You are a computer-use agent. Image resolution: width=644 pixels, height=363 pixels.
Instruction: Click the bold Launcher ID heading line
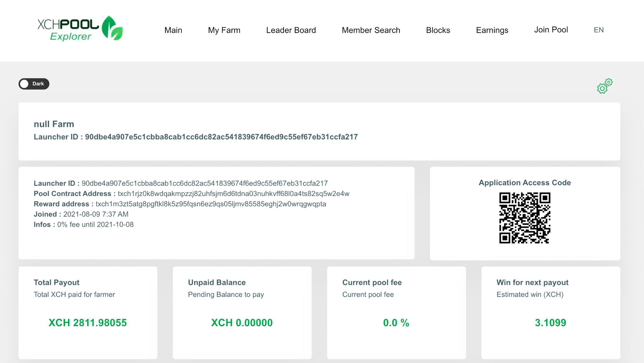[x=196, y=137]
